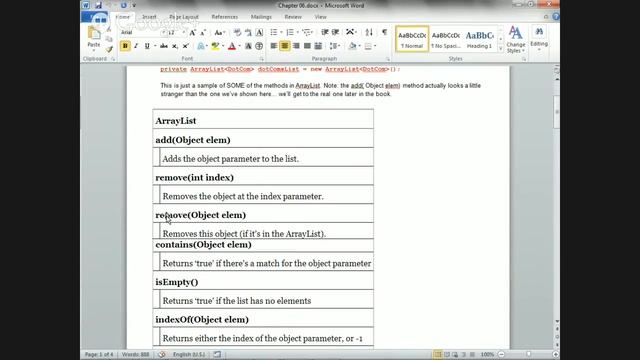Open the font name dropdown

tap(163, 32)
